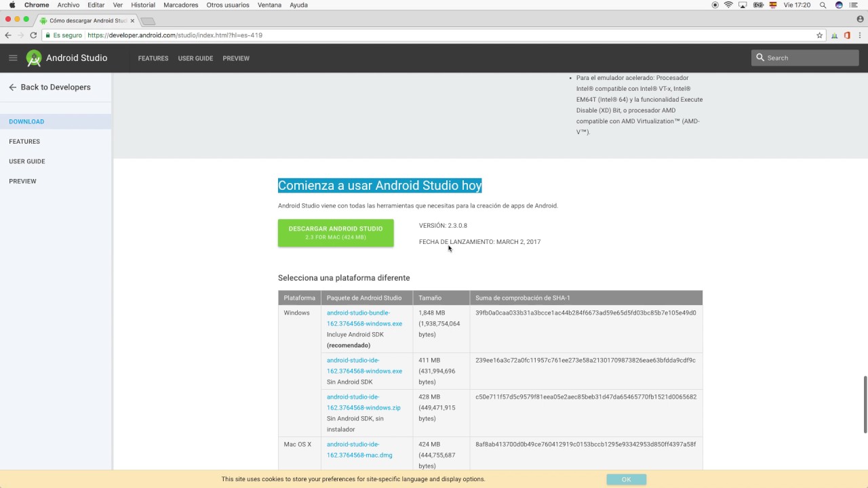This screenshot has width=868, height=488.
Task: Open the Ayuda menu
Action: pos(298,5)
